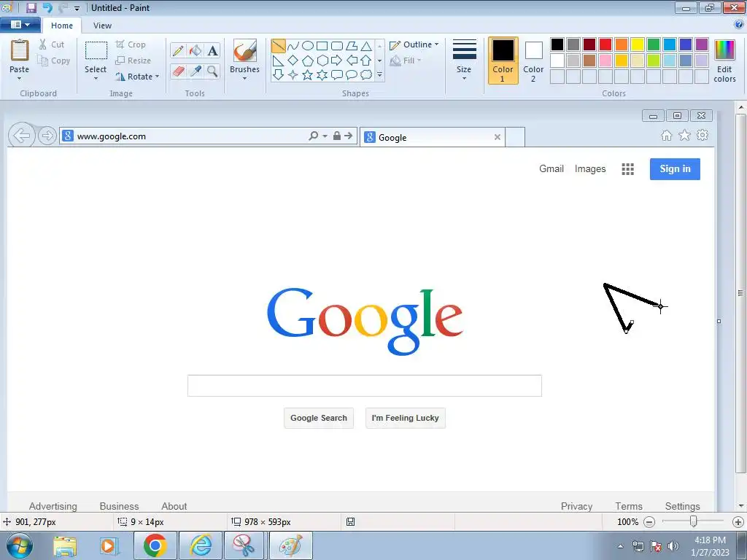The height and width of the screenshot is (560, 747).
Task: Select the Text tool
Action: coord(212,51)
